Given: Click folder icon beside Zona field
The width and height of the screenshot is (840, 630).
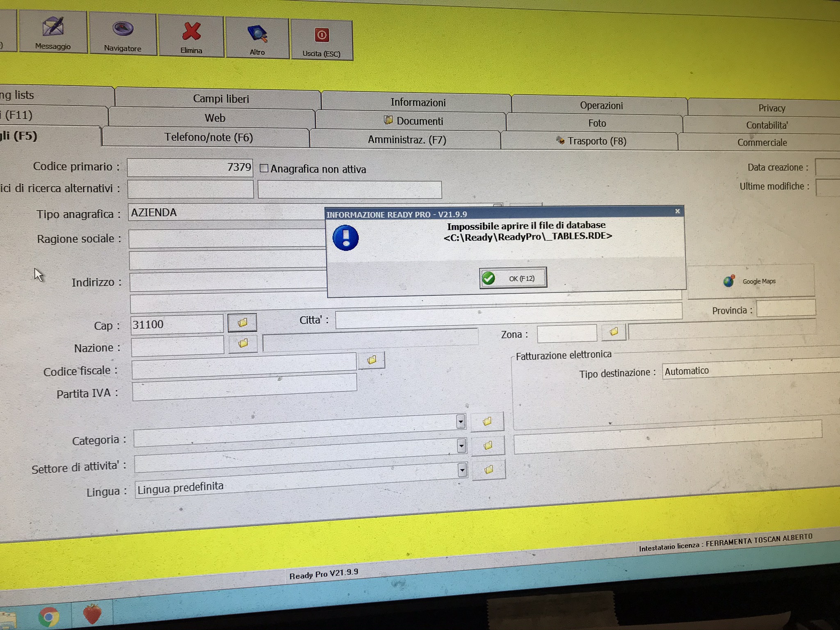Looking at the screenshot, I should [614, 332].
